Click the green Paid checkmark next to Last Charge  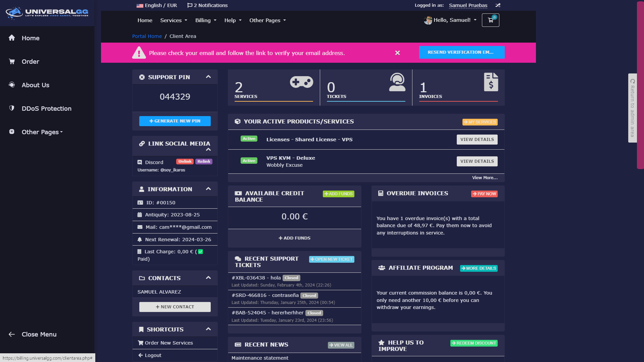(x=200, y=251)
